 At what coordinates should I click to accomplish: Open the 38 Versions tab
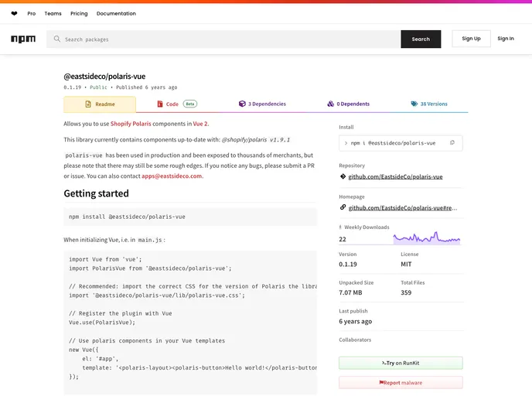[429, 104]
